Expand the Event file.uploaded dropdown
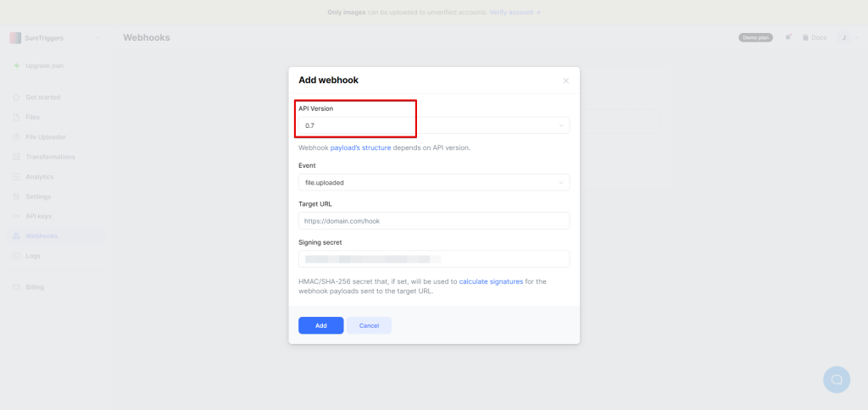The height and width of the screenshot is (410, 868). click(433, 182)
